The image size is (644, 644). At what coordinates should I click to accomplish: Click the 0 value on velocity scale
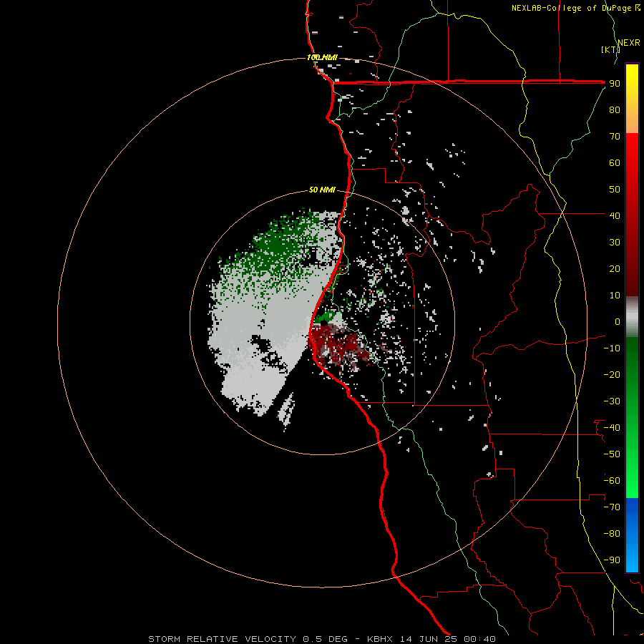[618, 321]
